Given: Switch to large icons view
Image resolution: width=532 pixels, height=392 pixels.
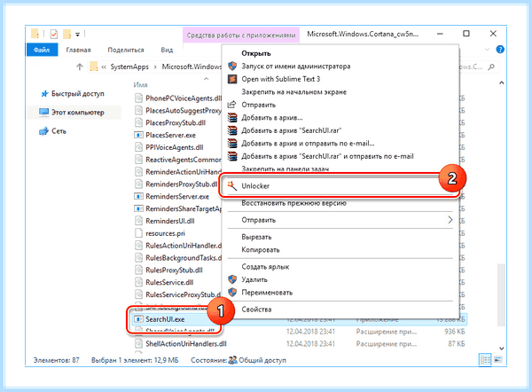Looking at the screenshot, I should 497,360.
